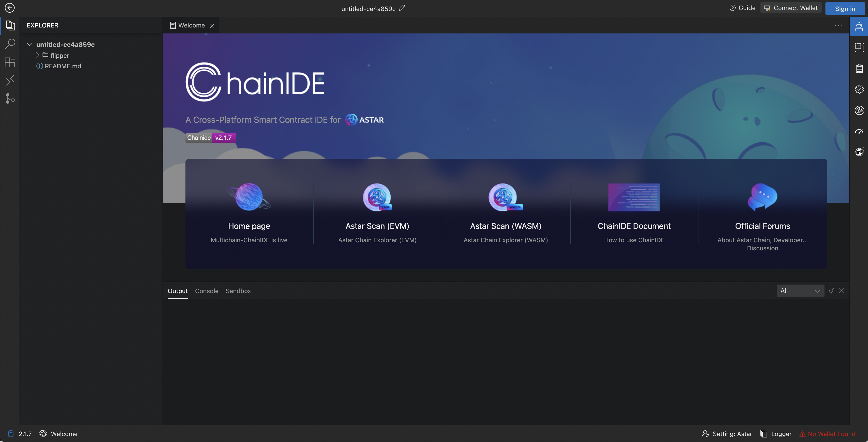Open README.md in the explorer

(x=63, y=66)
